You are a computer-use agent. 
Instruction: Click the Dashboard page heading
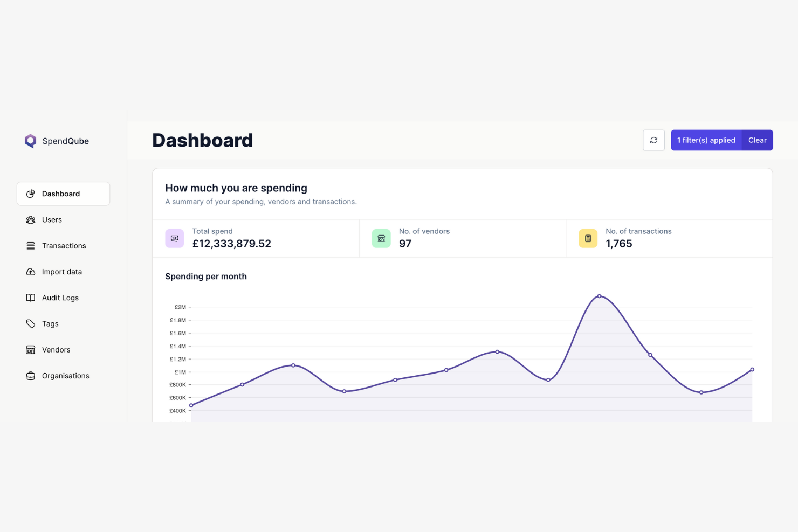(203, 140)
